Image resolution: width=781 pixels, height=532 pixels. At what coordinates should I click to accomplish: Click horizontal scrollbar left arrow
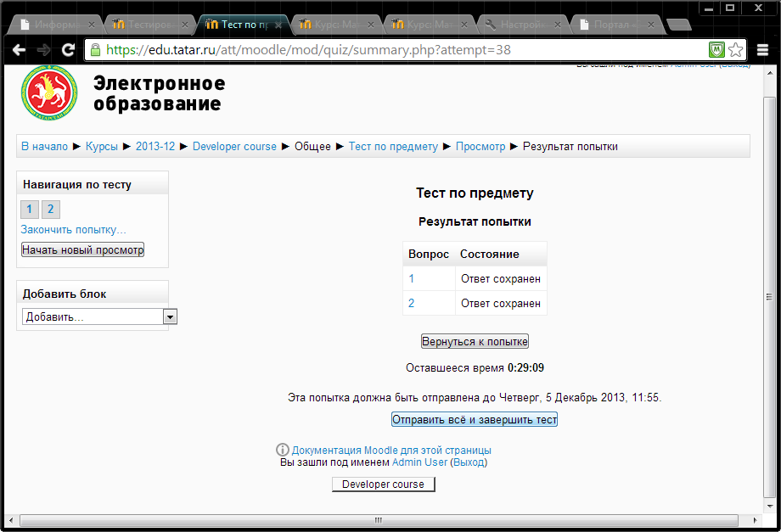(11, 521)
